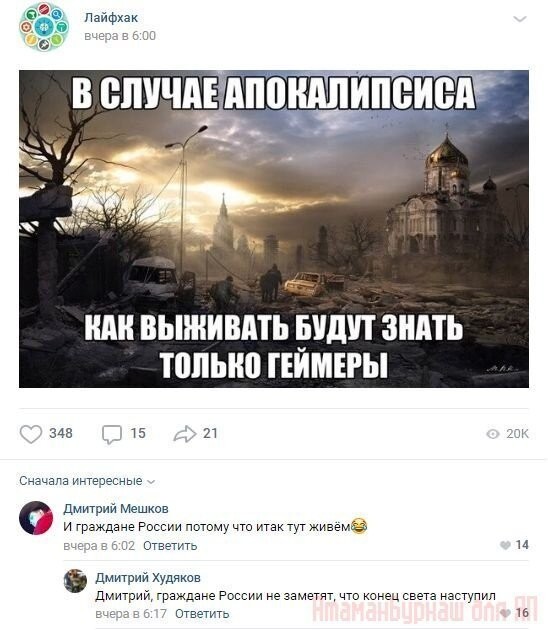Image resolution: width=548 pixels, height=630 pixels.
Task: Reply to Дмитрий Мешков's comment
Action: coord(170,546)
